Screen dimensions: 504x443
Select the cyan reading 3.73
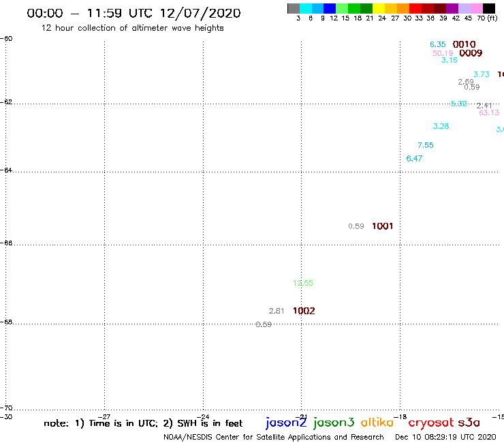pos(482,74)
